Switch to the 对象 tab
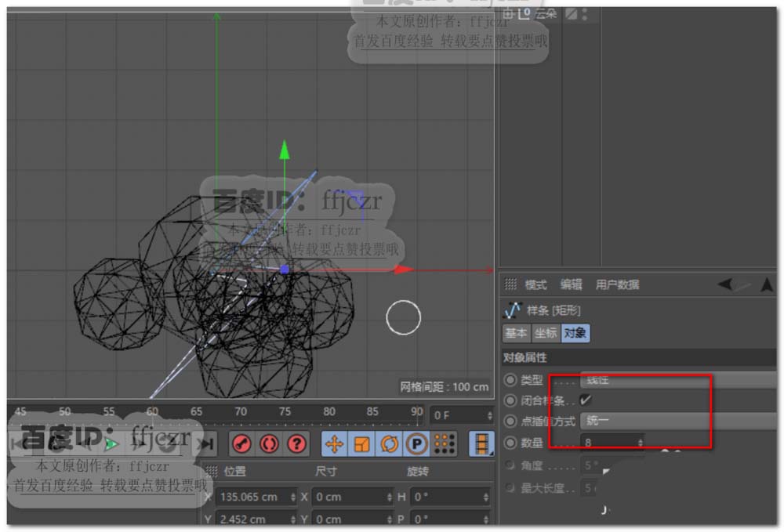 [x=575, y=333]
